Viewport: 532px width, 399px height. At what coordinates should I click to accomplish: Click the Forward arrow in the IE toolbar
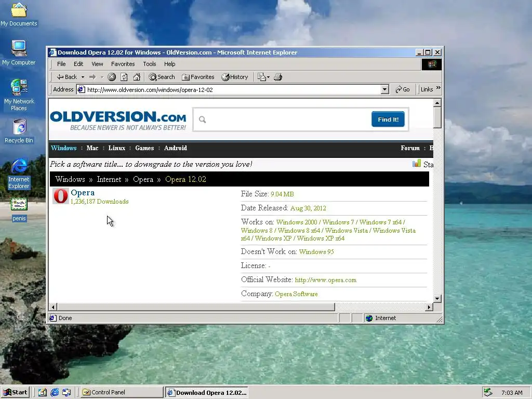pos(92,77)
